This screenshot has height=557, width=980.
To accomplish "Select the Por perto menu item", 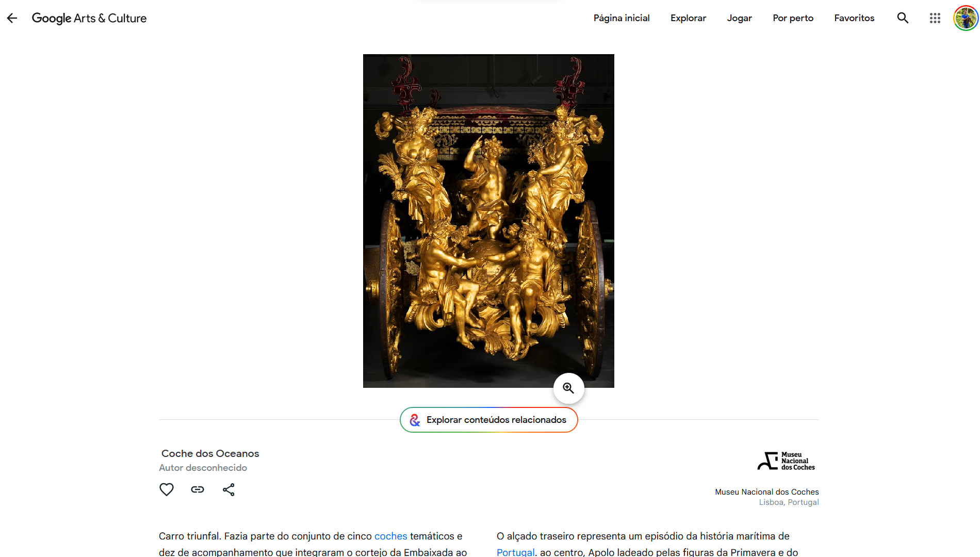I will (x=793, y=18).
